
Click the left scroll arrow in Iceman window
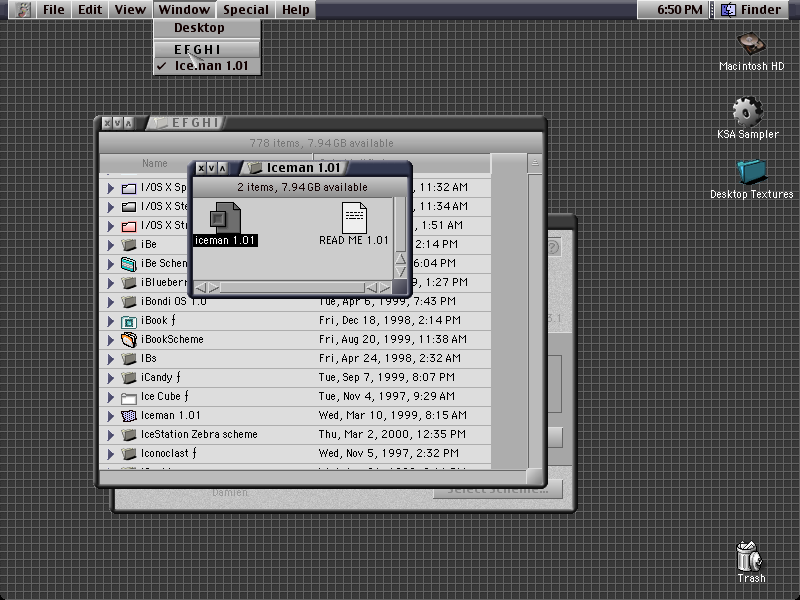point(200,288)
